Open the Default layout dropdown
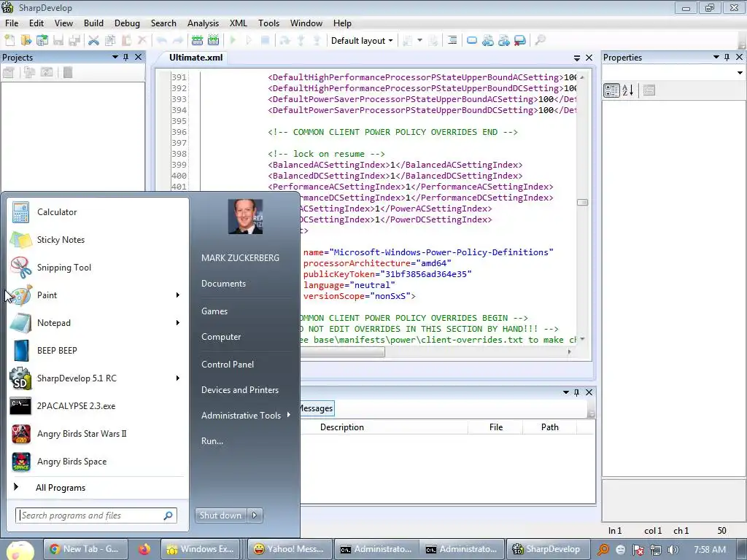This screenshot has height=560, width=747. pyautogui.click(x=362, y=41)
